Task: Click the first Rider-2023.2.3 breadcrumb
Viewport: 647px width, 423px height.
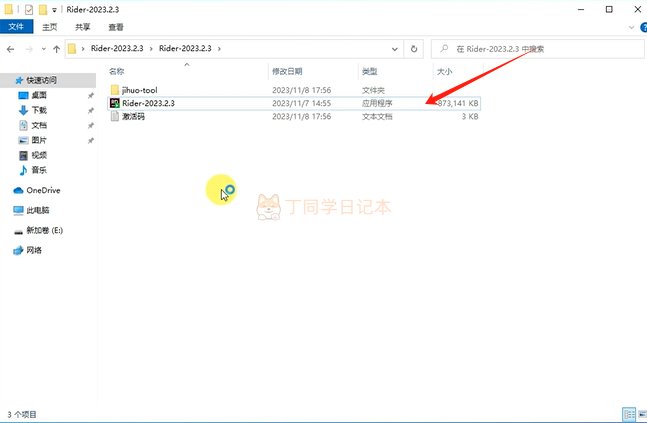Action: [x=117, y=48]
